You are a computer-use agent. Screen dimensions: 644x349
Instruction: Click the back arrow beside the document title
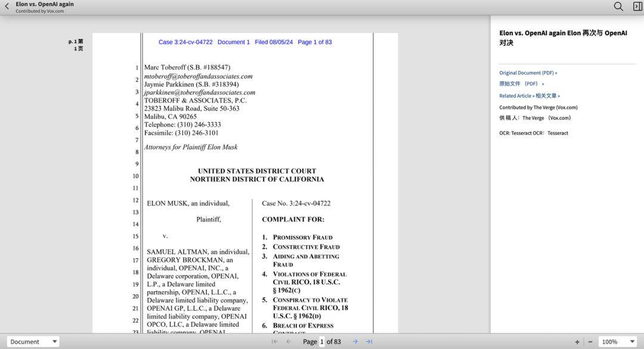click(x=7, y=7)
